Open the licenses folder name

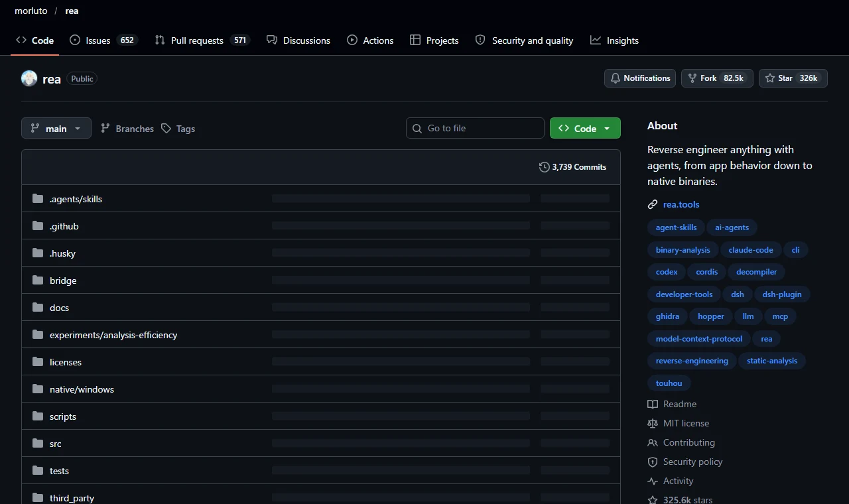pos(66,362)
